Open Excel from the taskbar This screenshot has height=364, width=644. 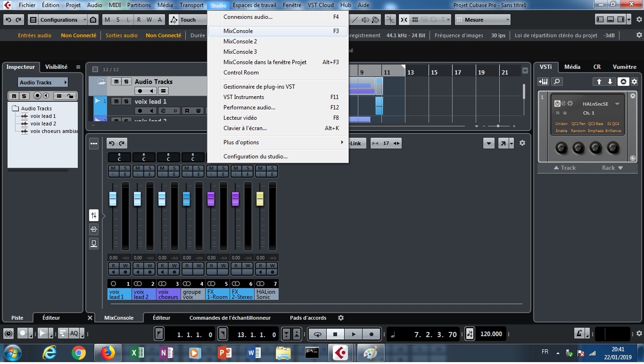coord(137,353)
